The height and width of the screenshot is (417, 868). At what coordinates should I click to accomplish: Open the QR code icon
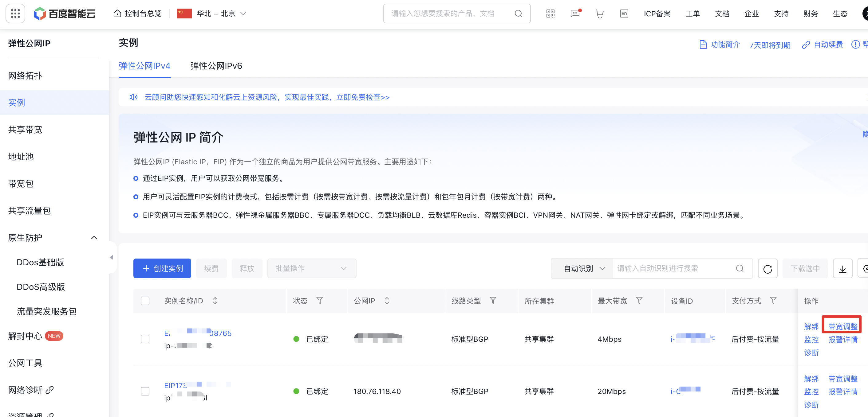tap(550, 14)
